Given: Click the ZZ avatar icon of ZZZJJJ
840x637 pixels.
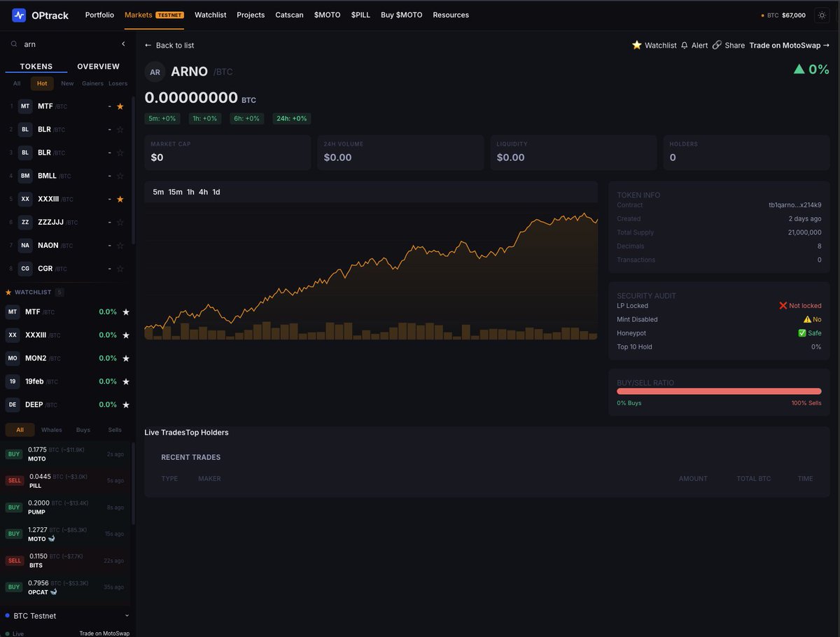Looking at the screenshot, I should (25, 222).
